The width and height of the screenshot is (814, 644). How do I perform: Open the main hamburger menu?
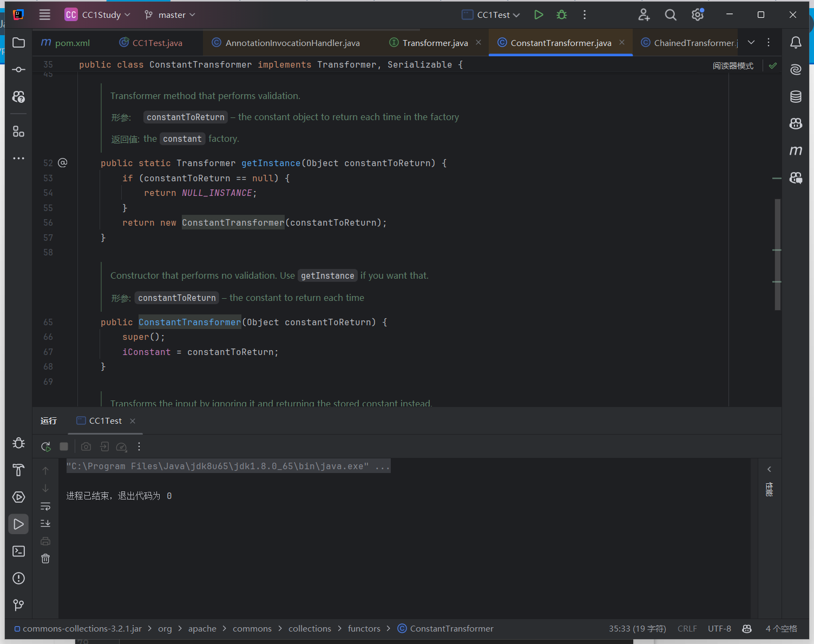click(45, 15)
